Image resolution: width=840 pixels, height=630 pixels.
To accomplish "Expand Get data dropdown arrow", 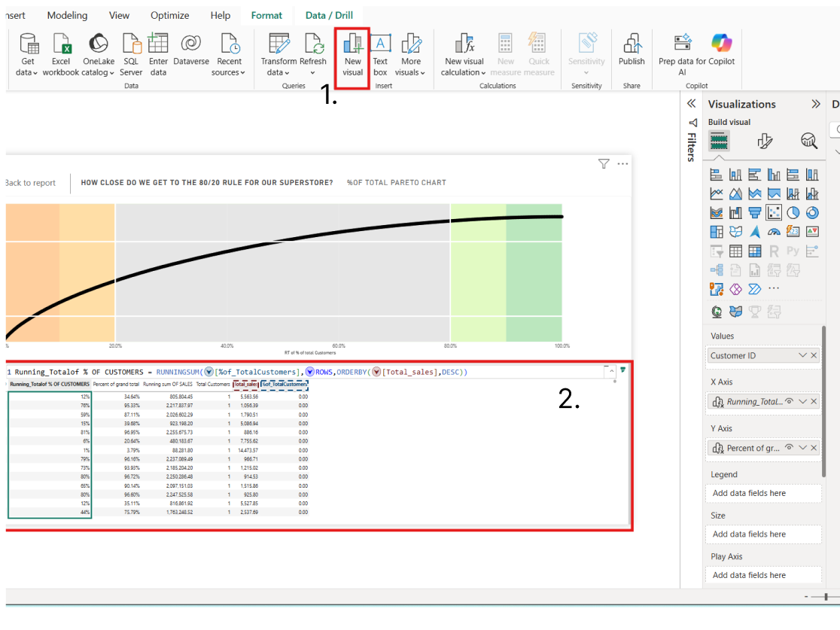I will pyautogui.click(x=35, y=74).
